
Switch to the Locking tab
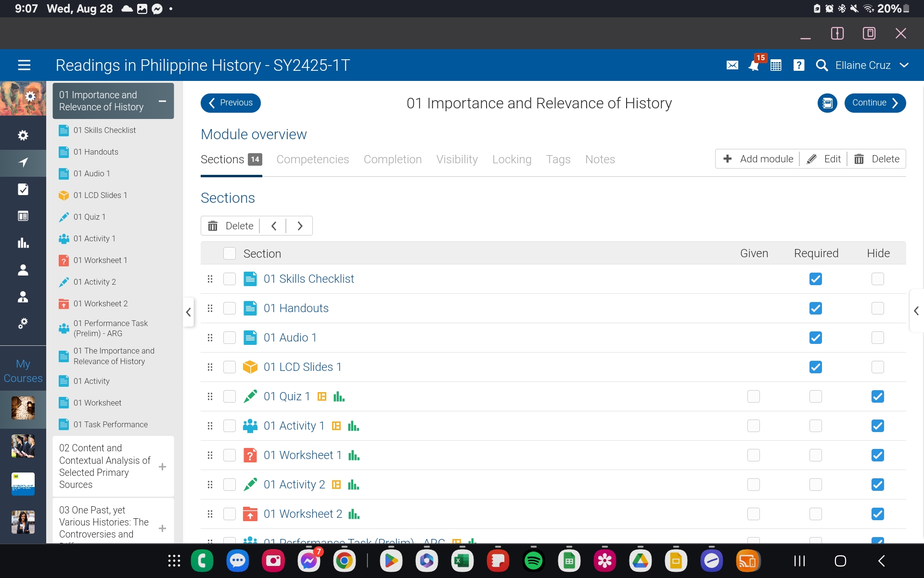pos(512,159)
